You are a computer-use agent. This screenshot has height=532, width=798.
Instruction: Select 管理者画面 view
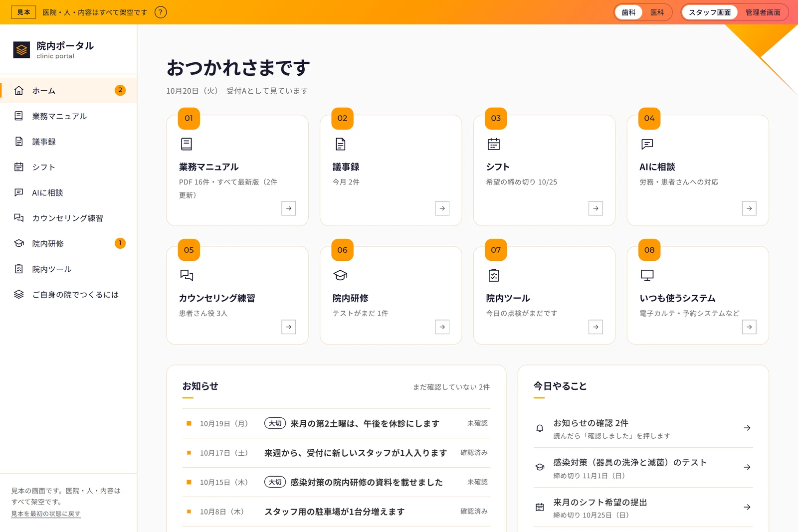(x=763, y=12)
